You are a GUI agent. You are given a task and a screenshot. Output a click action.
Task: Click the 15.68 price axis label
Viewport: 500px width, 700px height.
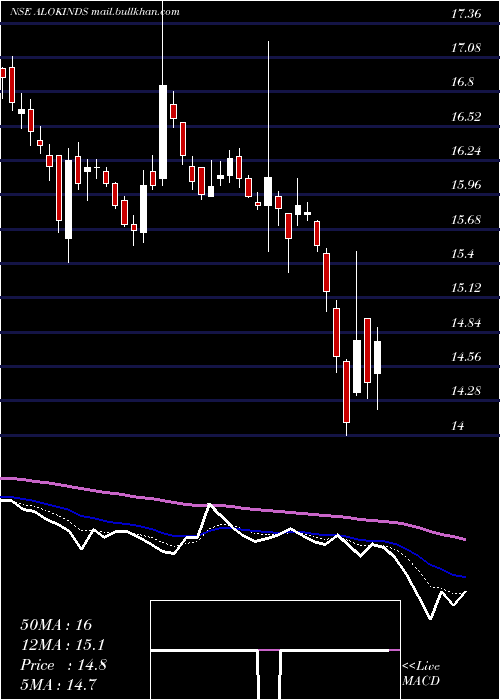(466, 219)
